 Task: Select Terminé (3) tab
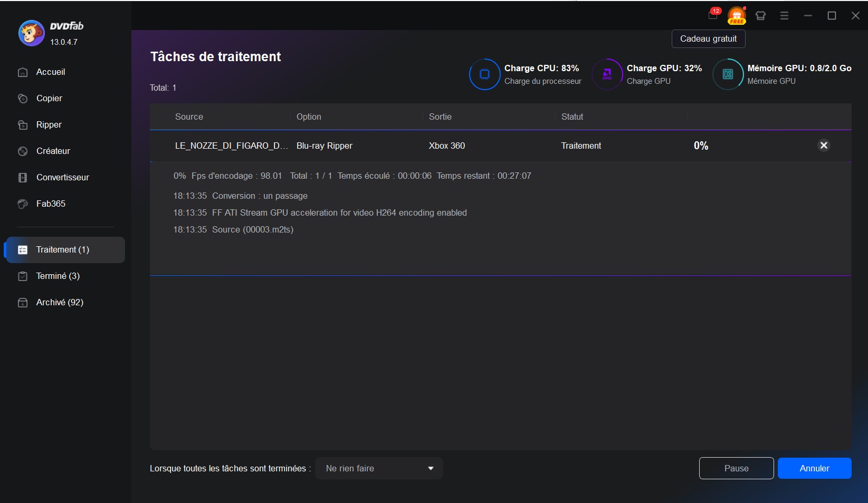click(58, 276)
